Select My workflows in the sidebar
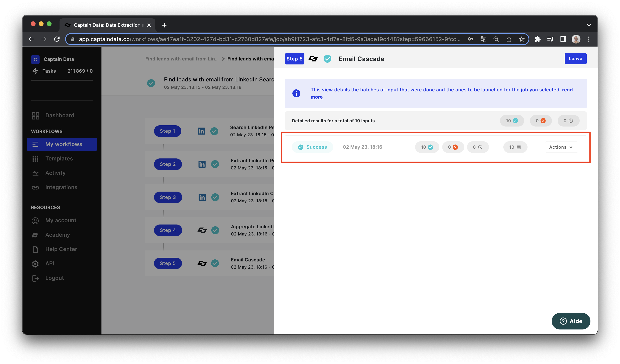620x364 pixels. click(62, 144)
